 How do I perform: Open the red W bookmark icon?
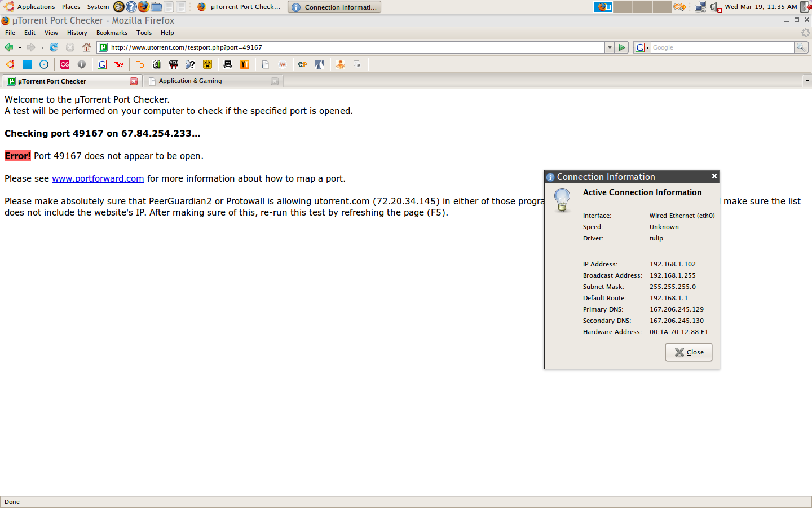pyautogui.click(x=283, y=64)
